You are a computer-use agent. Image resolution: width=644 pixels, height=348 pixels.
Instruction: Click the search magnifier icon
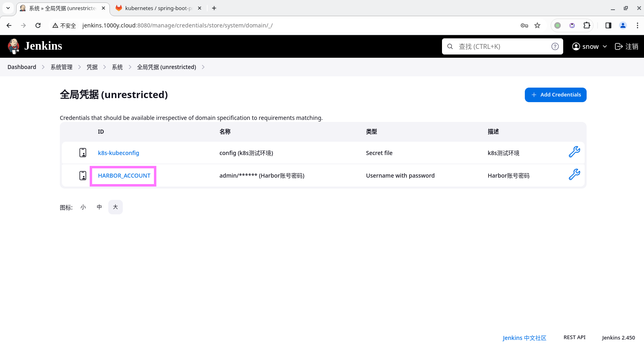tap(450, 46)
